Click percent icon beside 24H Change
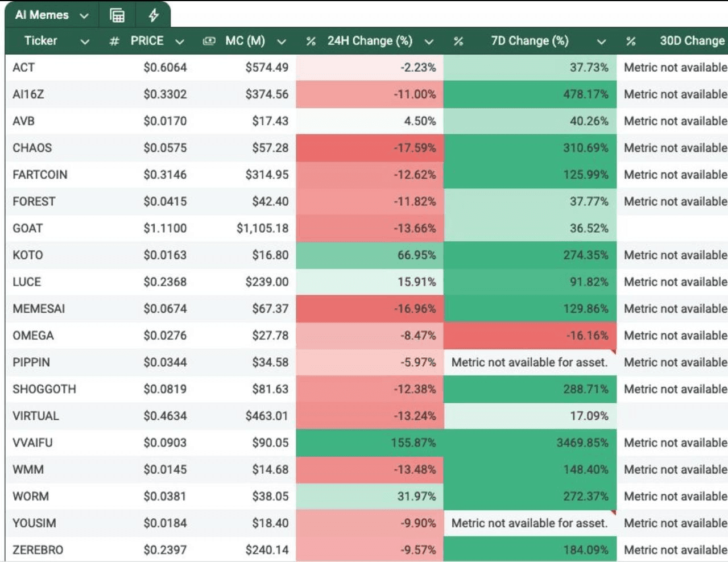This screenshot has width=728, height=562. click(x=311, y=41)
